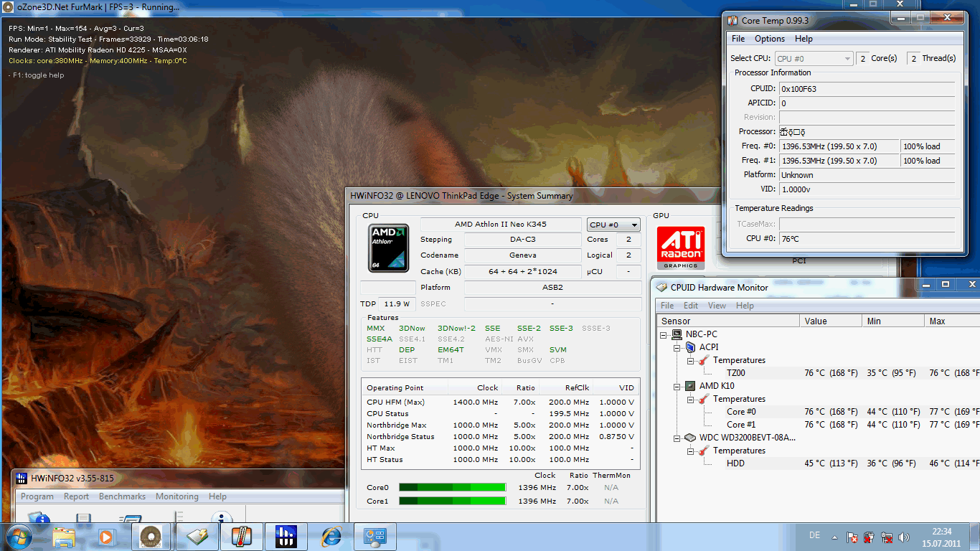Open the Program menu in HWiNFO32
The image size is (980, 551).
coord(37,496)
